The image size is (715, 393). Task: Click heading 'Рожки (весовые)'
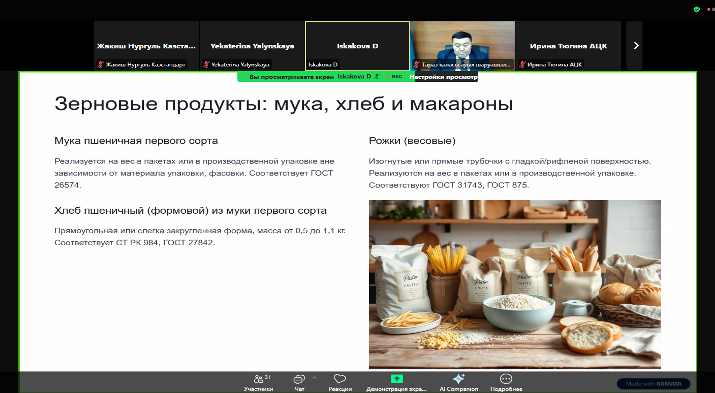(412, 141)
